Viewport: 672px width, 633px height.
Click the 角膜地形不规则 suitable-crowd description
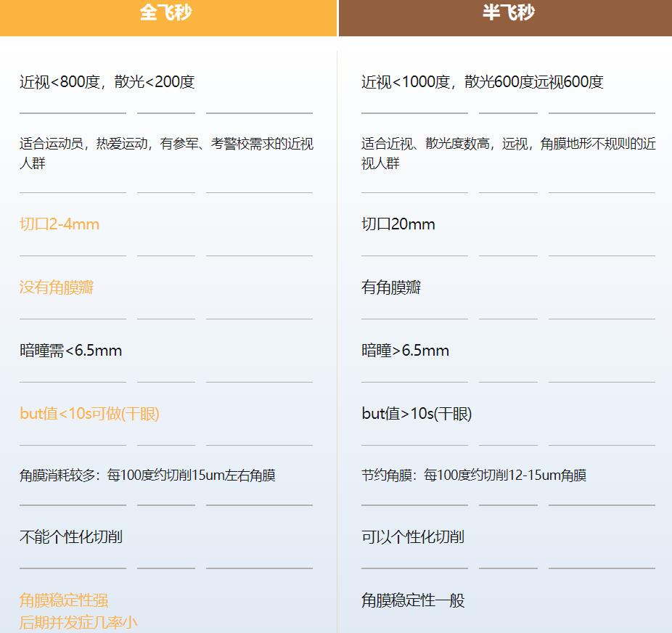[x=508, y=153]
